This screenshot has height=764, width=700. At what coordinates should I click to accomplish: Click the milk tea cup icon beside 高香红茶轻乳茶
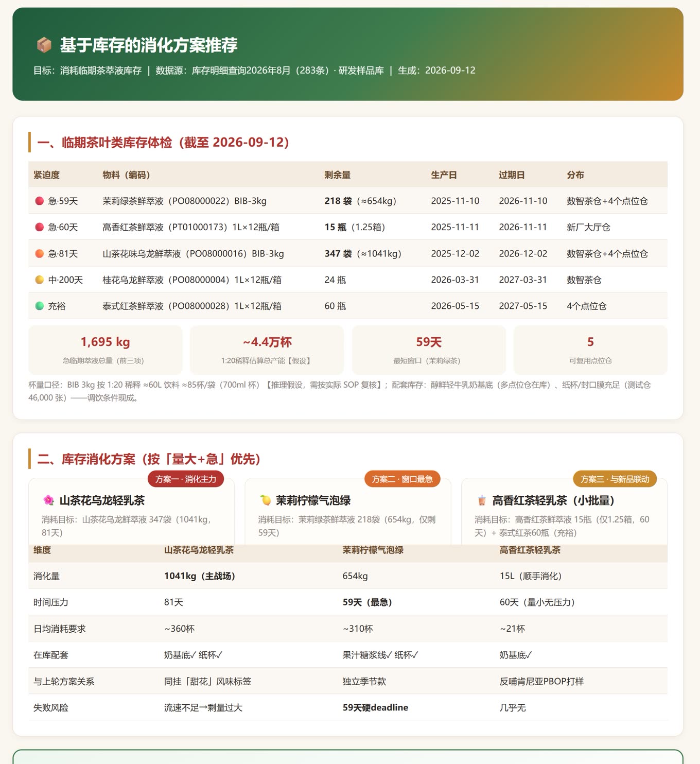pos(481,500)
